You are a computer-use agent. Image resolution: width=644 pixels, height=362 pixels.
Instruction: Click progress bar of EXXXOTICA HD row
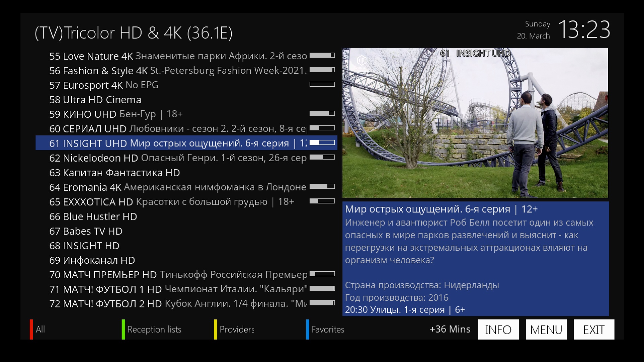tap(322, 201)
